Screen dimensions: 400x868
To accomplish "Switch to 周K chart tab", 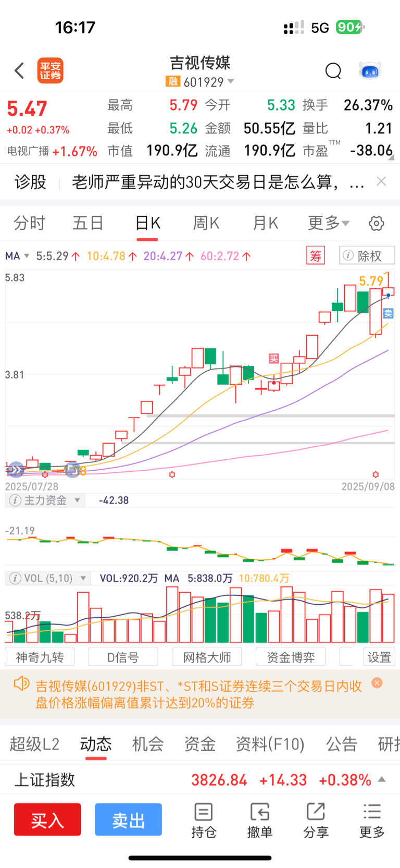I will click(x=206, y=223).
